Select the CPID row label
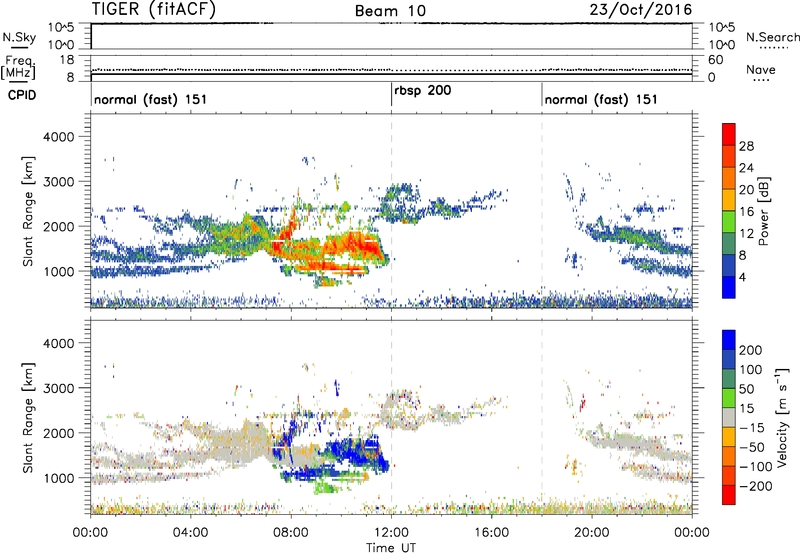This screenshot has width=800, height=554. point(22,95)
